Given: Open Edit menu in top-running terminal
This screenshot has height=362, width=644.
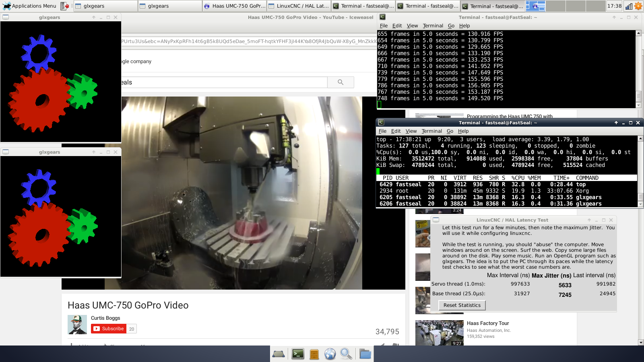Looking at the screenshot, I should click(x=396, y=131).
